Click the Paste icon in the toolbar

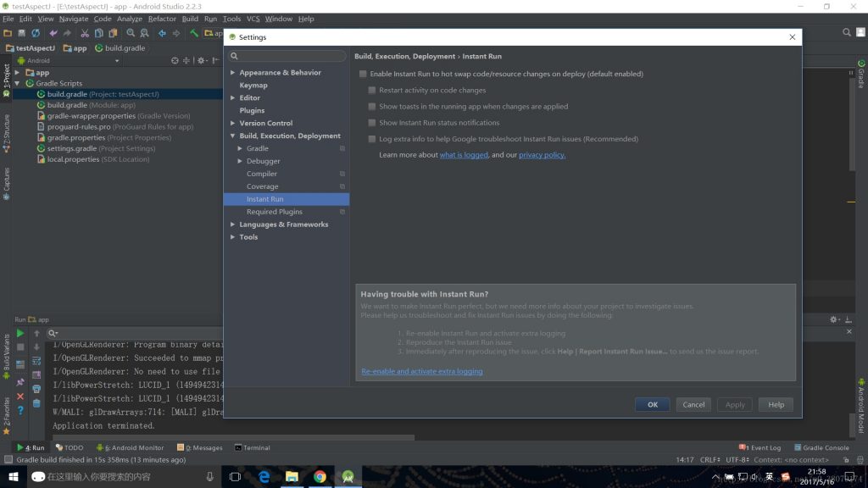tap(113, 33)
